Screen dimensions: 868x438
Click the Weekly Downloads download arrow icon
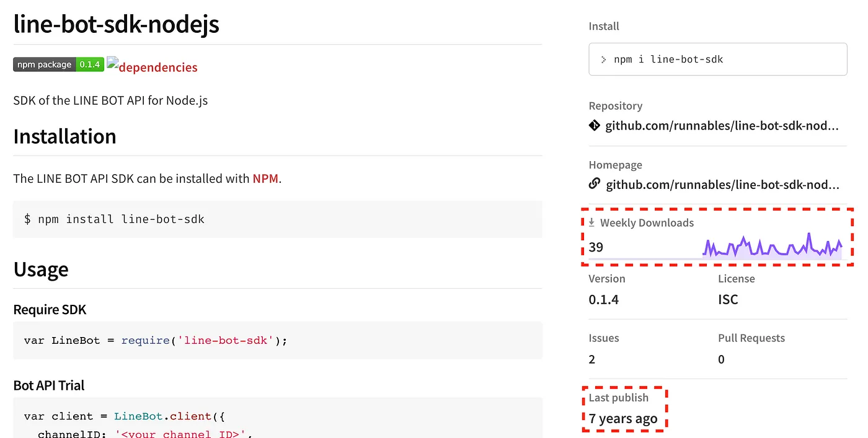pos(592,222)
